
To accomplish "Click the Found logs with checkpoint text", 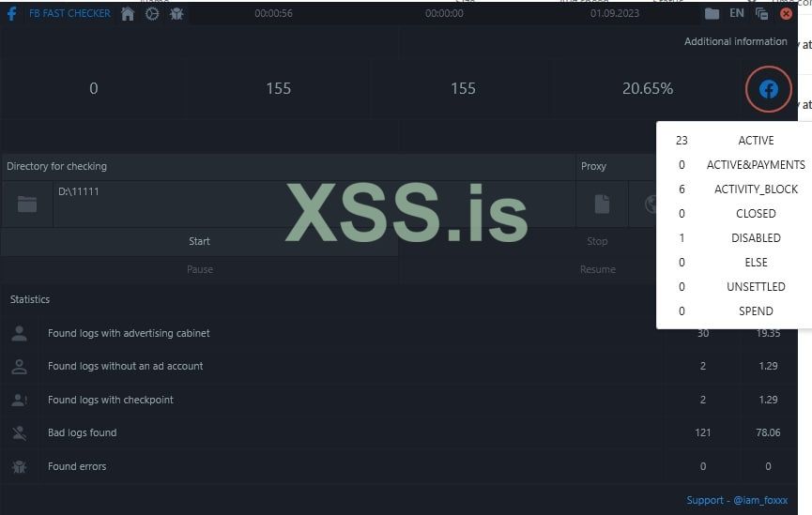I will point(111,400).
